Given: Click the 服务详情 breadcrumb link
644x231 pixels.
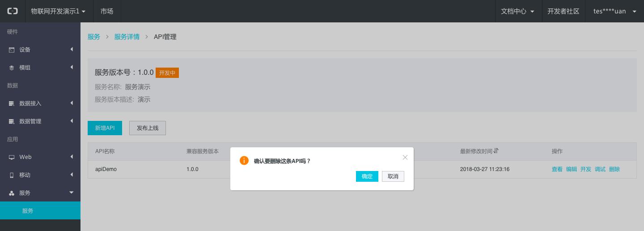Looking at the screenshot, I should pos(127,37).
